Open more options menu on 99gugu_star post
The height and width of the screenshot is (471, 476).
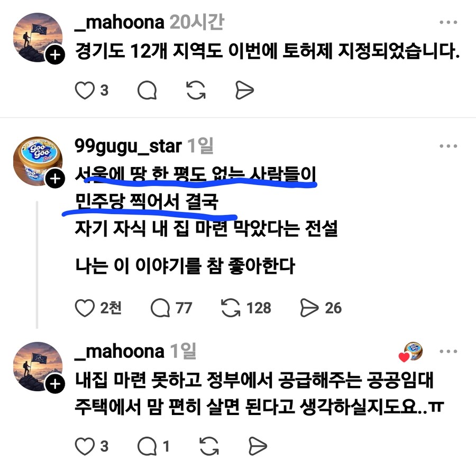tap(448, 146)
